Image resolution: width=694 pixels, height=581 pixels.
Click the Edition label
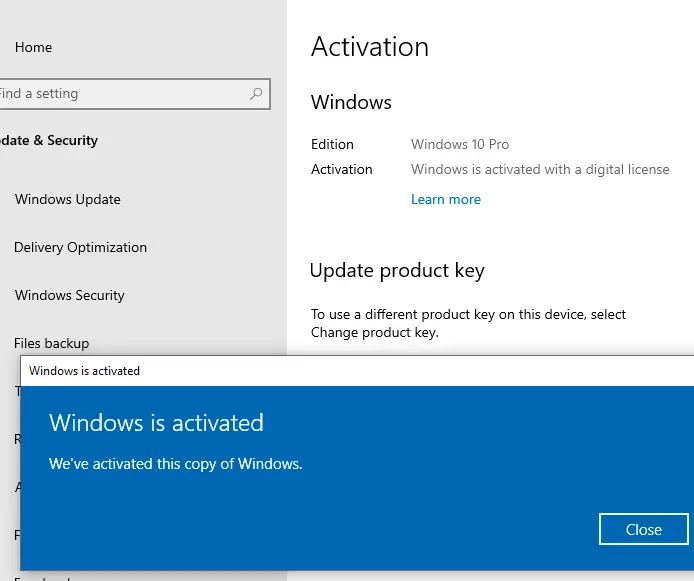[332, 144]
